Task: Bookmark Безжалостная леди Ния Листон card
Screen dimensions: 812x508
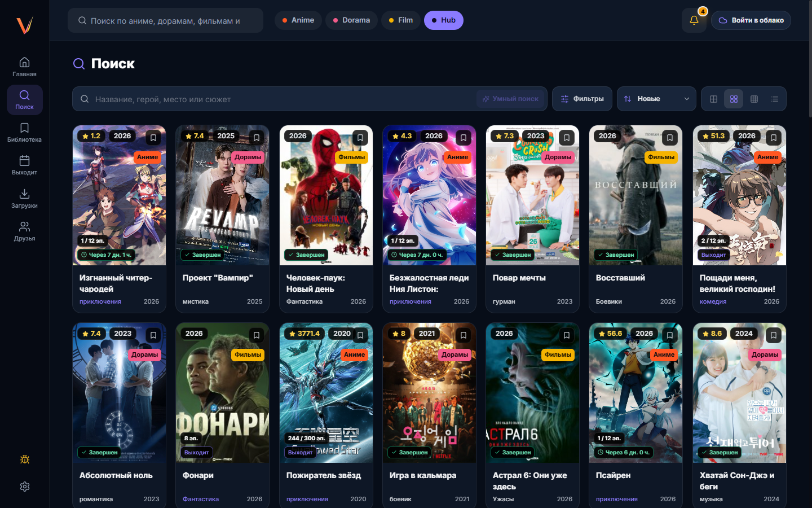Action: point(464,138)
